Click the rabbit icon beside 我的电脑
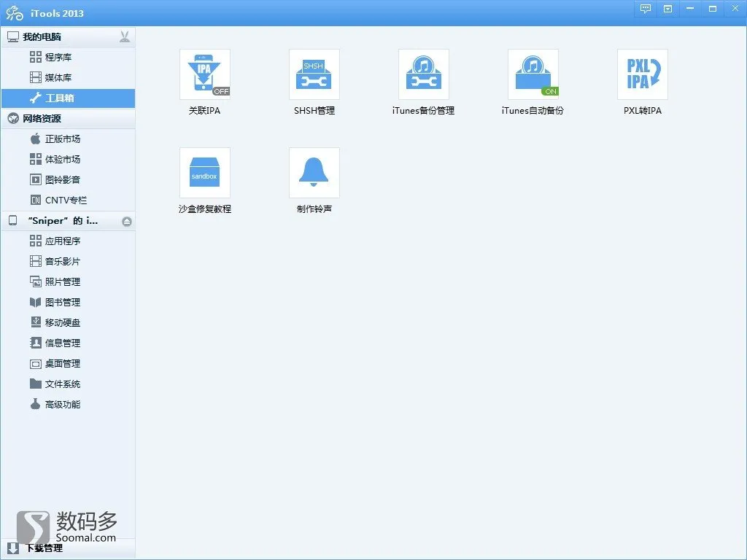 pos(125,36)
